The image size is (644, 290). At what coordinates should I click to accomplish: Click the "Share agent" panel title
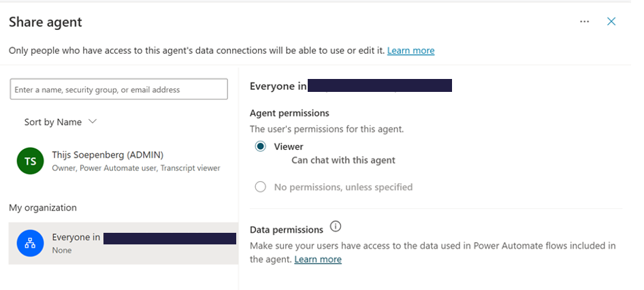[45, 22]
